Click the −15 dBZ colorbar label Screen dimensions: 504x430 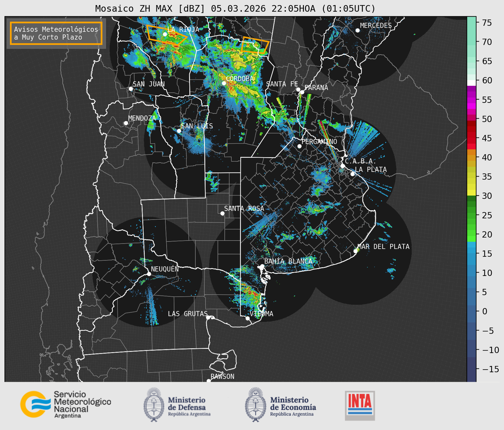click(x=491, y=369)
